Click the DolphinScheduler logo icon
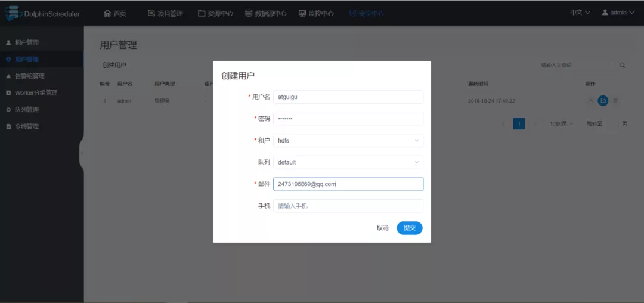The width and height of the screenshot is (644, 303). pos(14,13)
